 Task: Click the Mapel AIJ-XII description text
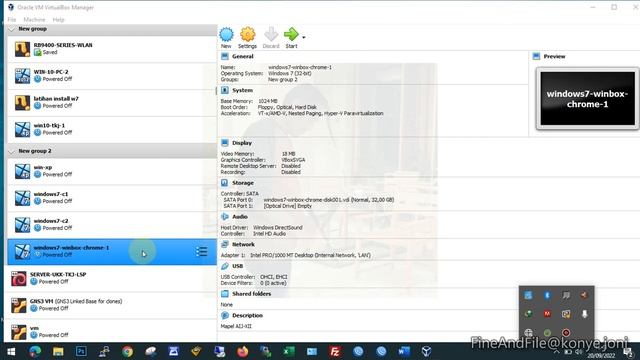236,326
